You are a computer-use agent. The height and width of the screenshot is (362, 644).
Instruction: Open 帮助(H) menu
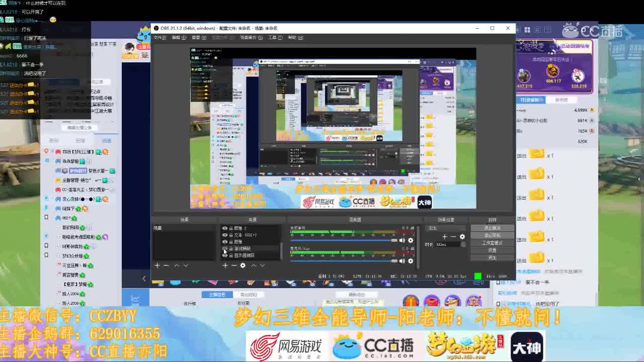(295, 38)
